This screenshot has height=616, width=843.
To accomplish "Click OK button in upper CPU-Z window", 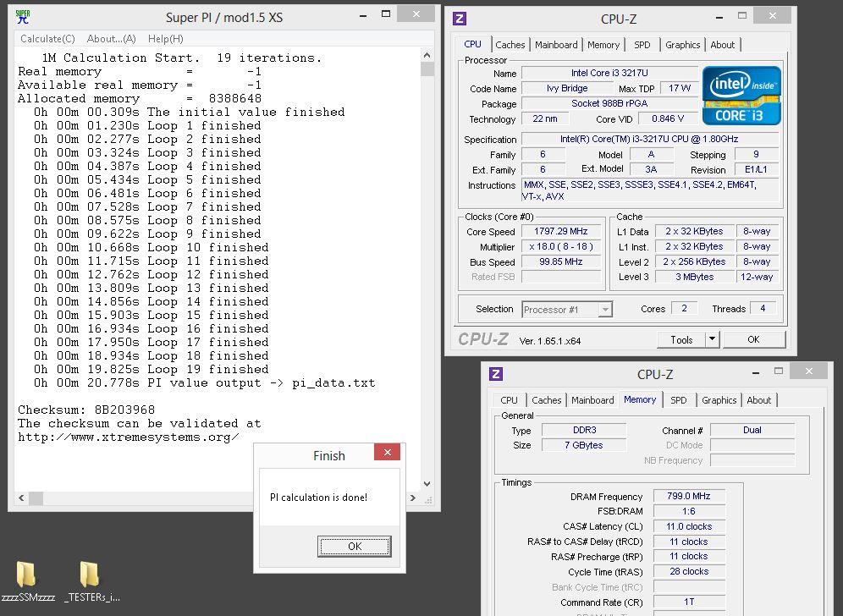I will pos(753,339).
